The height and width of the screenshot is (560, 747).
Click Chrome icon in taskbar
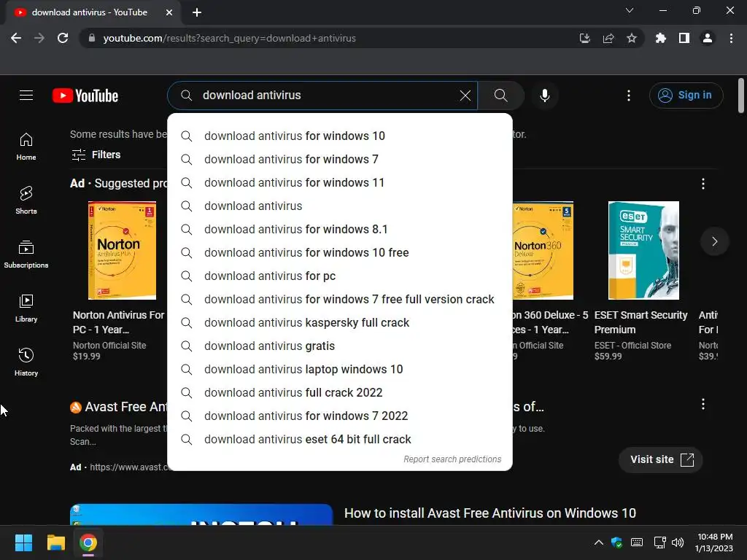(x=88, y=542)
